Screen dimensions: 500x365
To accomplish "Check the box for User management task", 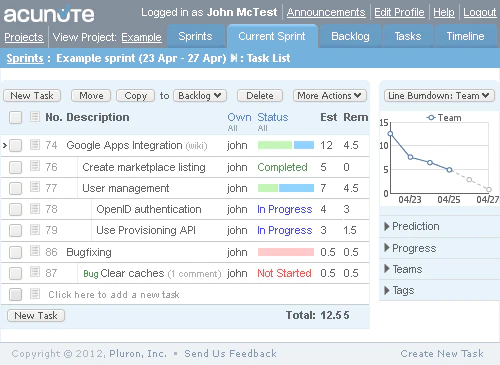I will pyautogui.click(x=15, y=189).
